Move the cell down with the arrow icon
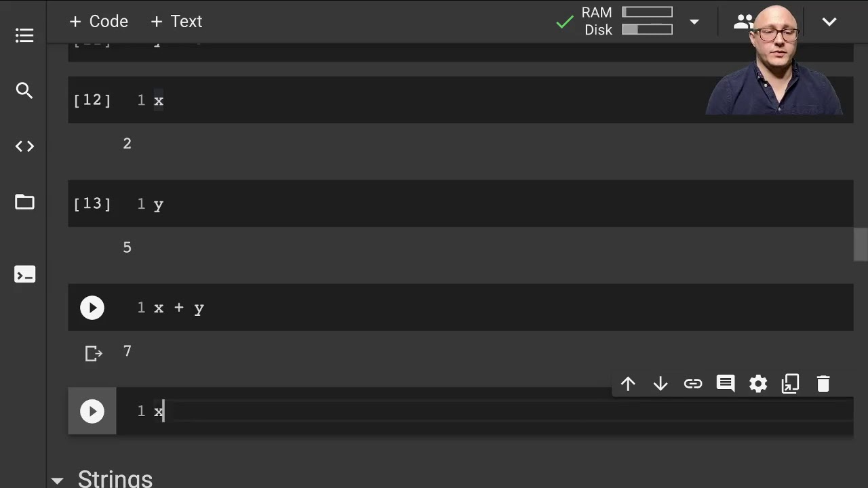 (660, 384)
